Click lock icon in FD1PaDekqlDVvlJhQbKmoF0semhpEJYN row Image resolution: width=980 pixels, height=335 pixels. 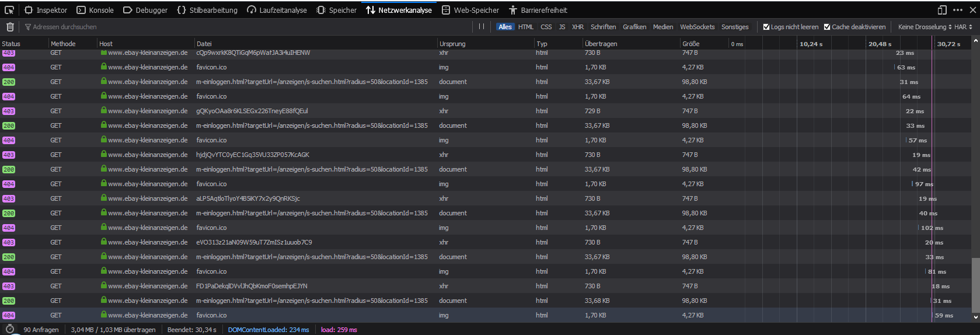(x=104, y=285)
